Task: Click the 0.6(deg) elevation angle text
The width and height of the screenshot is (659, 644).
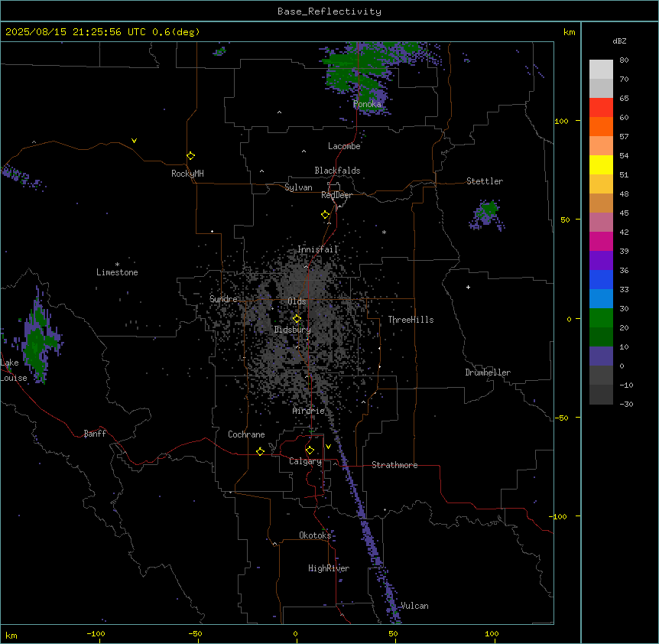Action: pos(176,32)
